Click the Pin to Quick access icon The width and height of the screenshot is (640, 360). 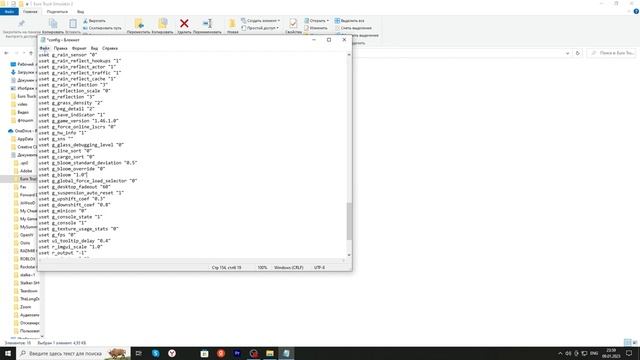coord(22,24)
